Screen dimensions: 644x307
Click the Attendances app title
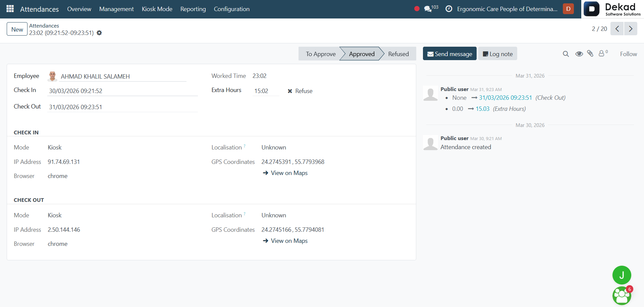(39, 9)
